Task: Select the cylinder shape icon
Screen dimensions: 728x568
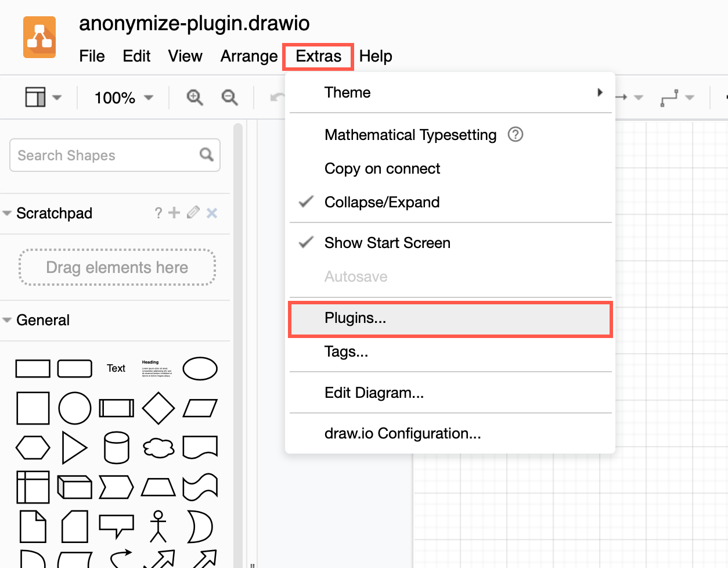Action: (x=116, y=447)
